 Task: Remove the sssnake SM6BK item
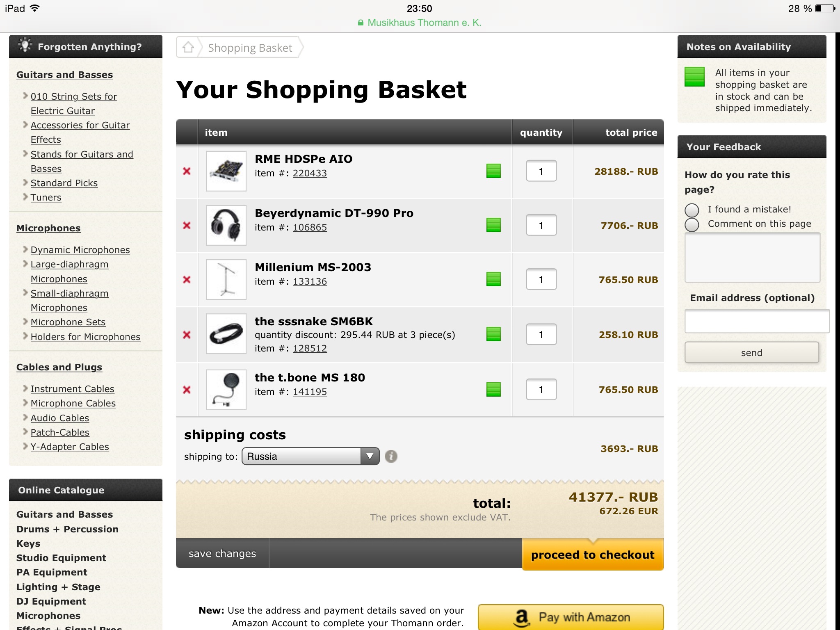187,335
